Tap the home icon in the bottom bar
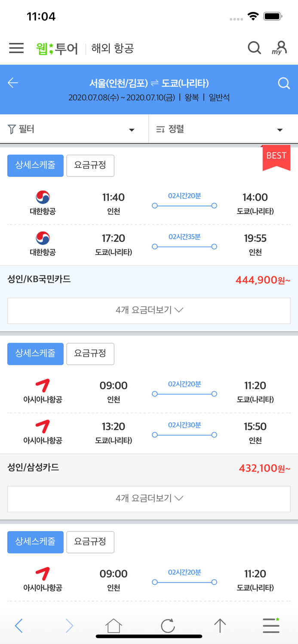The width and height of the screenshot is (298, 644). click(x=113, y=626)
